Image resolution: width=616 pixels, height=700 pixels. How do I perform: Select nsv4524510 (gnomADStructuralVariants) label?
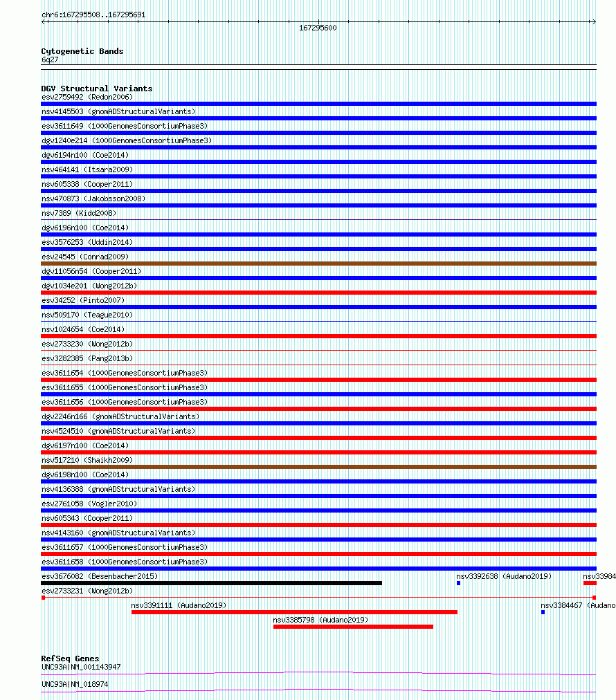point(118,431)
